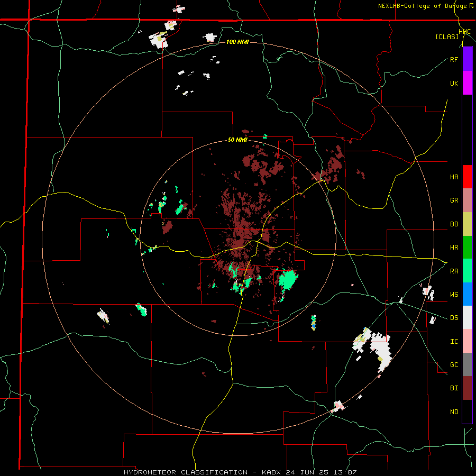Pick the olive-yellow BD legend swatch

coord(467,224)
